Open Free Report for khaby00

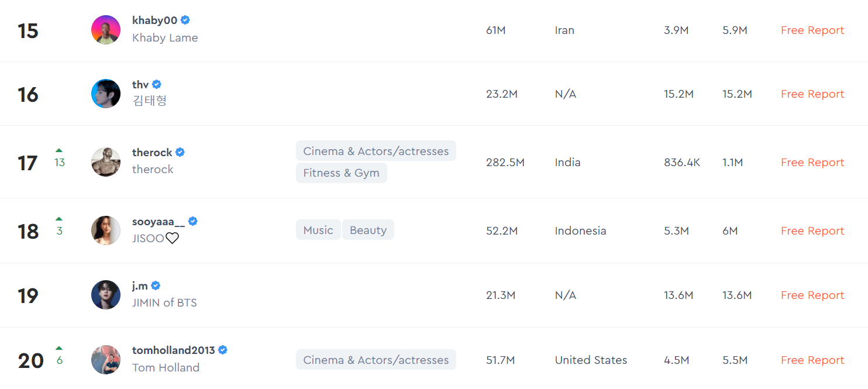[x=812, y=30]
